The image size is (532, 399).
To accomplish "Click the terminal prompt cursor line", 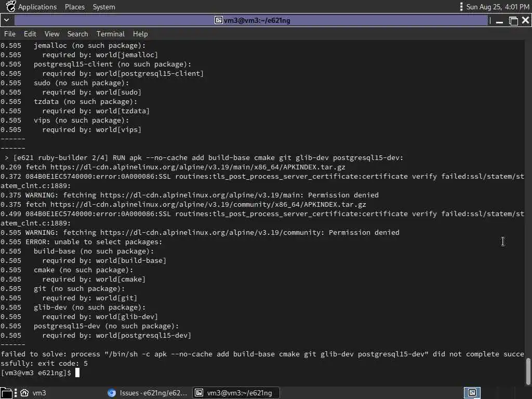I will (40, 373).
